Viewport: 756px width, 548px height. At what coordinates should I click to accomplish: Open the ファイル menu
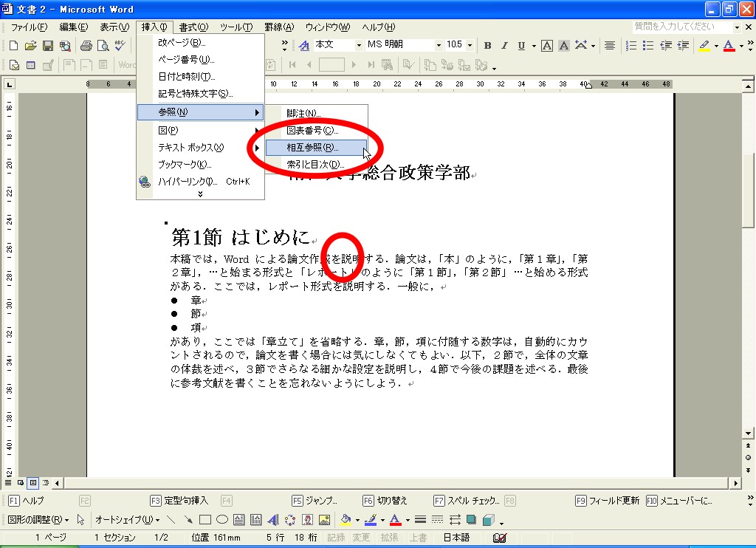[x=29, y=27]
